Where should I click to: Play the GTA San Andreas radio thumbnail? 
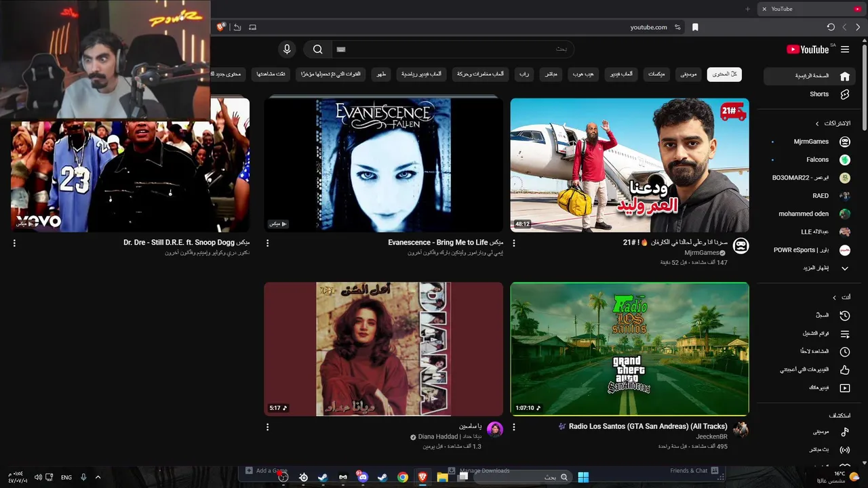click(630, 349)
